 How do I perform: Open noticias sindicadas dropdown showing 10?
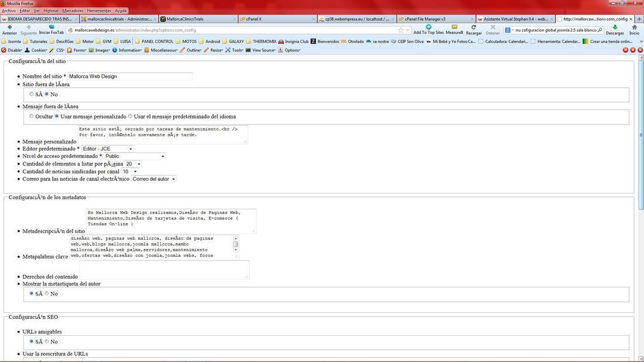coord(129,171)
